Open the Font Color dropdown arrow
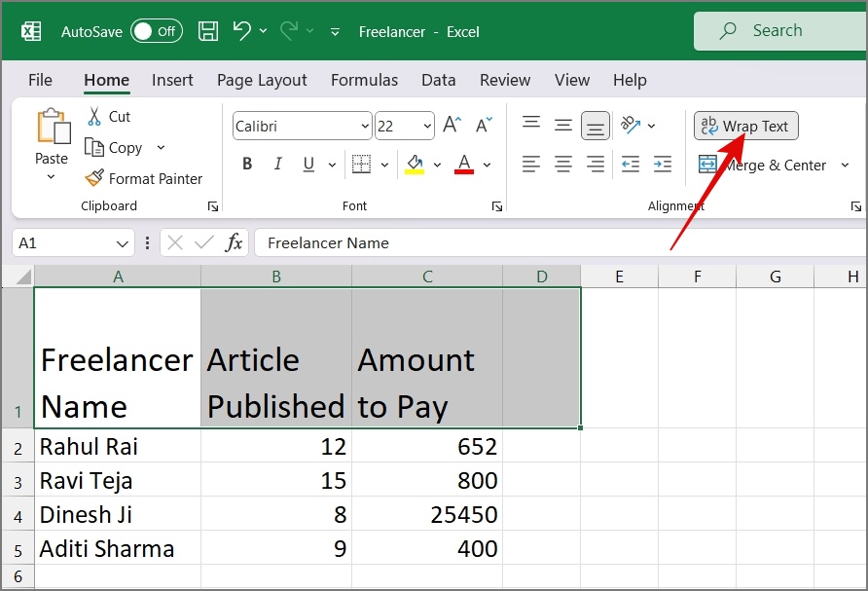The height and width of the screenshot is (591, 868). click(487, 165)
